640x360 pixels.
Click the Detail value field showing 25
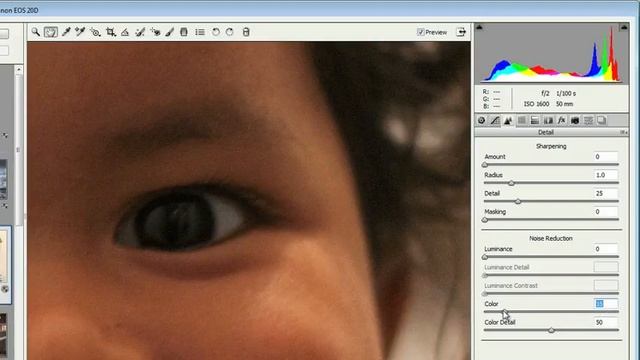click(x=606, y=193)
